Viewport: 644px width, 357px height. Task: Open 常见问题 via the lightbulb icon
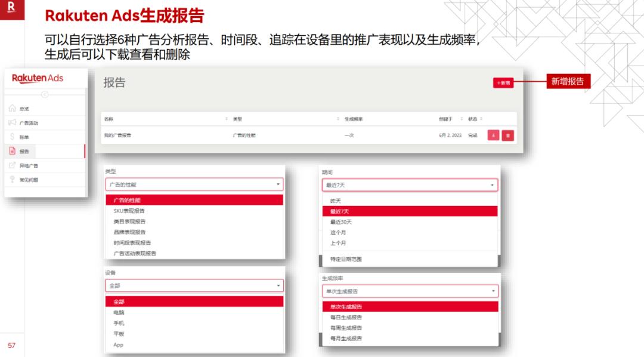[12, 179]
